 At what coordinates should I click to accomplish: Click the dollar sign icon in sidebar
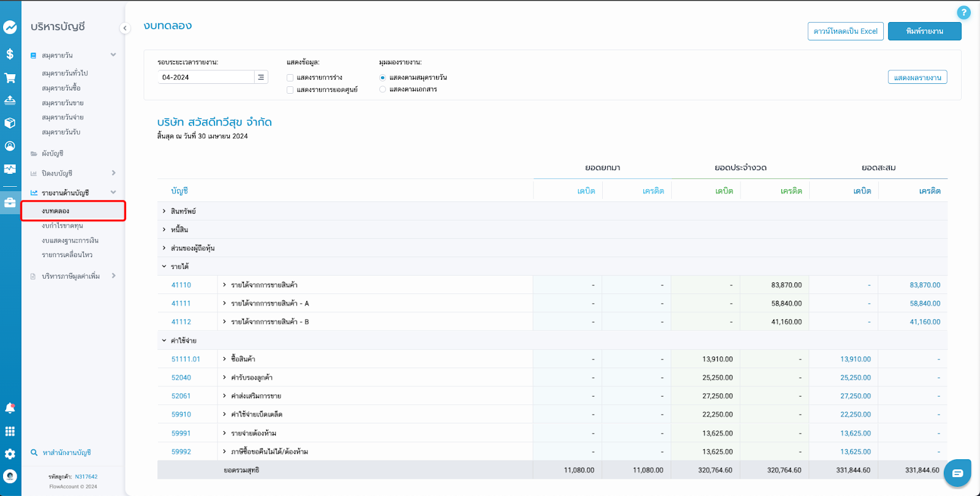[10, 54]
